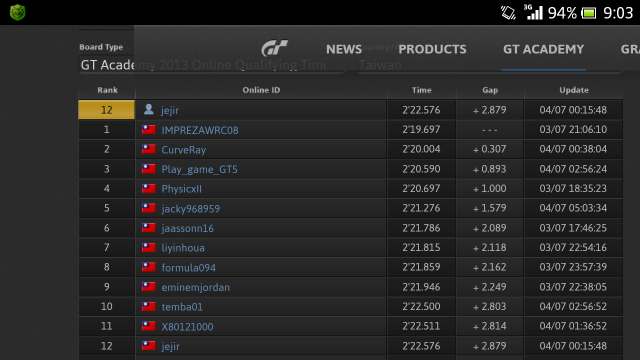
Task: Open X80121000 profile link
Action: point(187,327)
